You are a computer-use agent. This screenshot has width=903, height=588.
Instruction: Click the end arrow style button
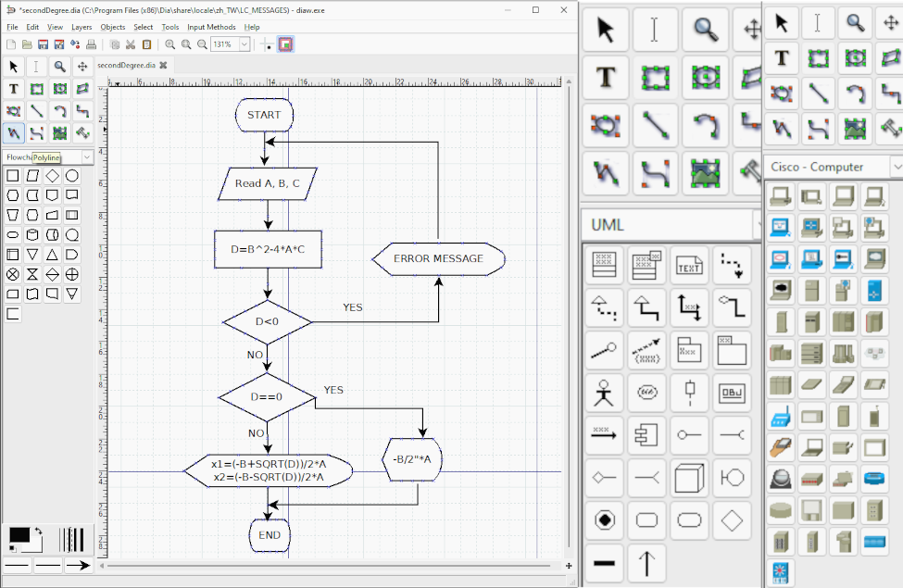pos(78,565)
